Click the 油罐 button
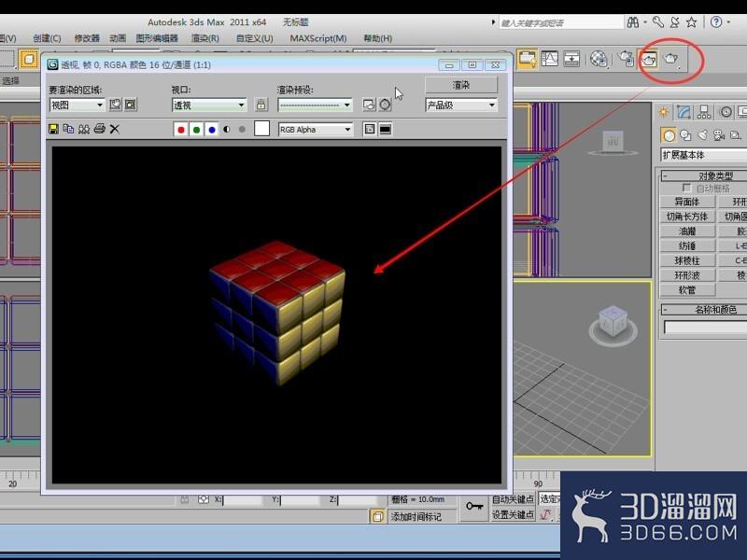The height and width of the screenshot is (560, 747). pyautogui.click(x=687, y=231)
